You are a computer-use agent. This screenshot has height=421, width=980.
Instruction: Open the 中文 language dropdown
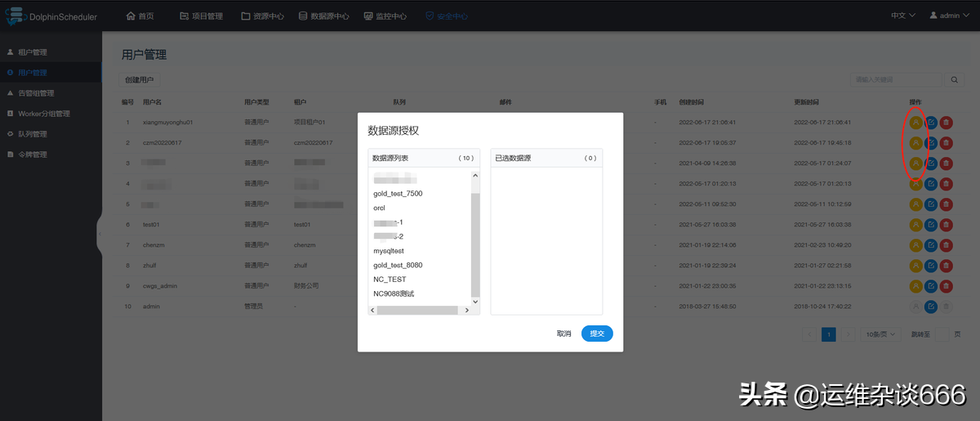click(x=902, y=16)
